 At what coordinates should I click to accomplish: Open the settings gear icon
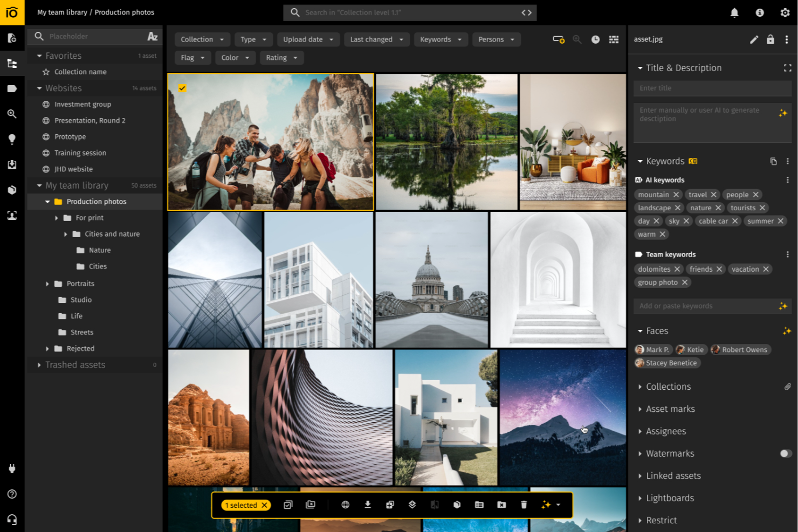785,12
